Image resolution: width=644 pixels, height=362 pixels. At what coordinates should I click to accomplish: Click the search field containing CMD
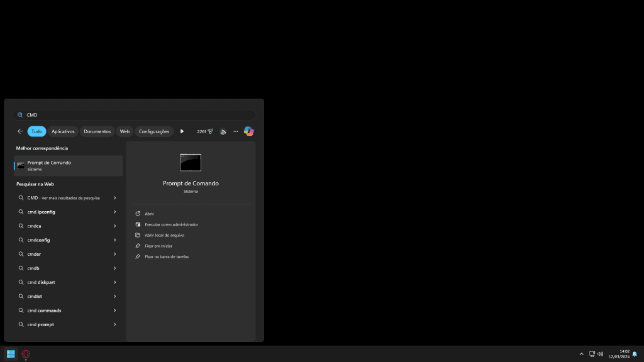click(x=134, y=115)
